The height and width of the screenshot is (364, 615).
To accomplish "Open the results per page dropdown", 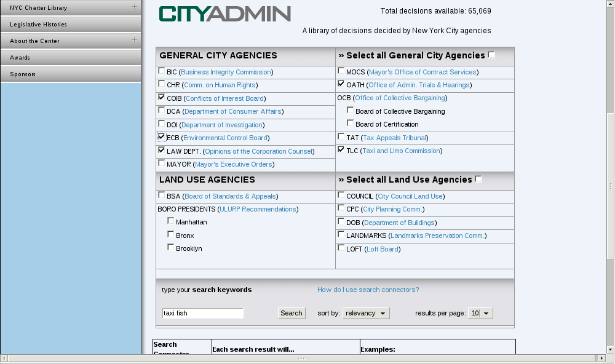I will [480, 313].
